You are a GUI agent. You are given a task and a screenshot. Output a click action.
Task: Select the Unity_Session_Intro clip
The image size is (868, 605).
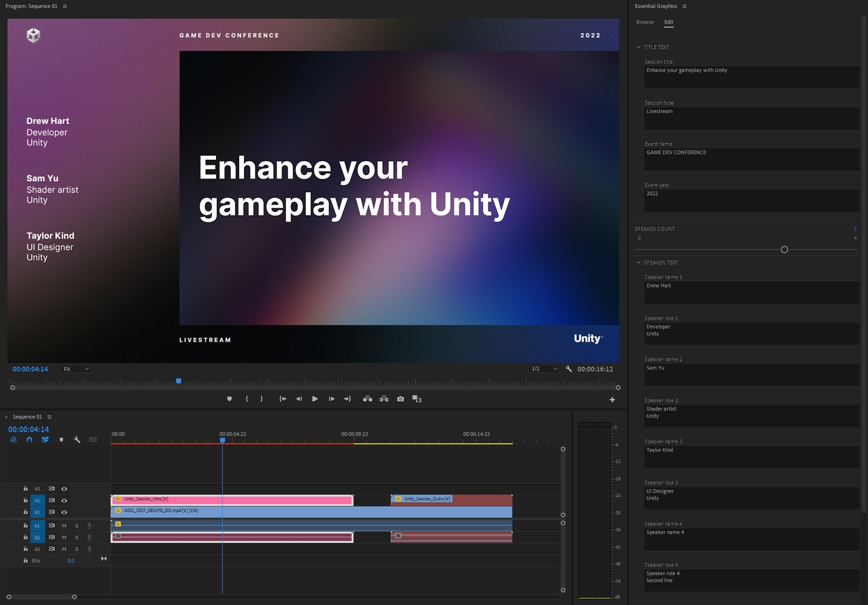232,500
